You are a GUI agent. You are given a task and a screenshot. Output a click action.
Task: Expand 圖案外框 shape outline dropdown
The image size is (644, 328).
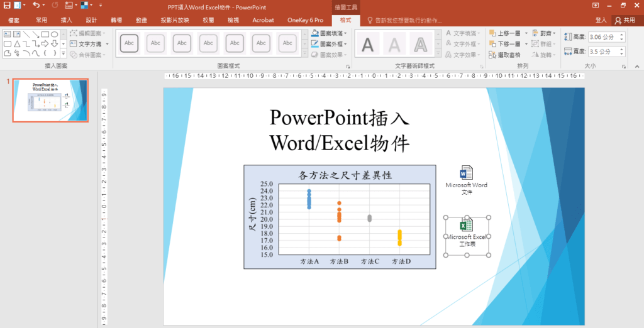pos(330,44)
